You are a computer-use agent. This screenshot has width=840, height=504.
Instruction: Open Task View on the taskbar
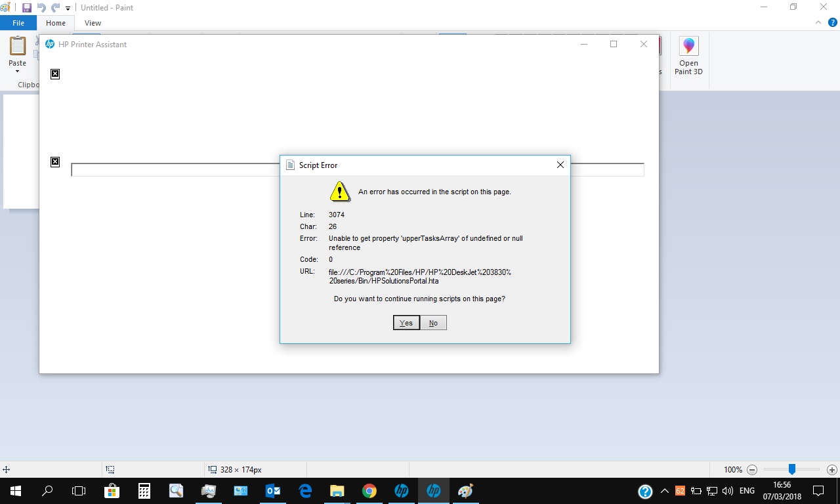click(x=79, y=491)
